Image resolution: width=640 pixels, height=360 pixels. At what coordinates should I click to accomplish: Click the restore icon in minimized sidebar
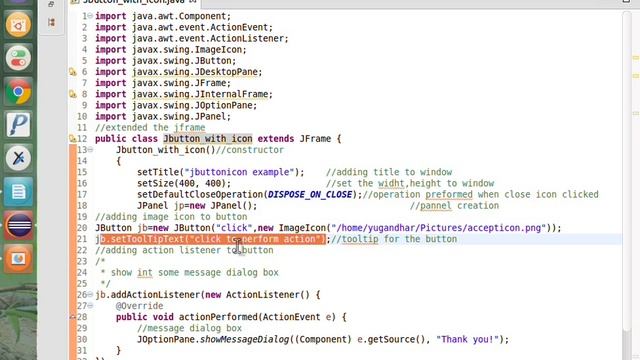[x=51, y=4]
